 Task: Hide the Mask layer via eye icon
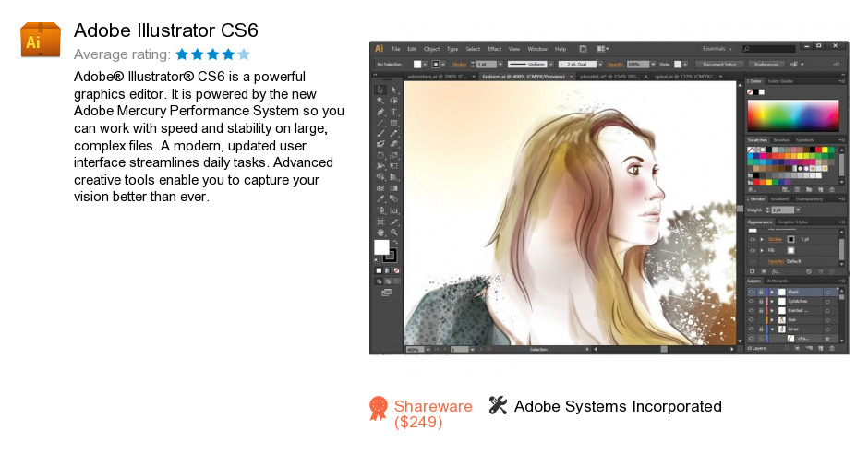(x=752, y=292)
